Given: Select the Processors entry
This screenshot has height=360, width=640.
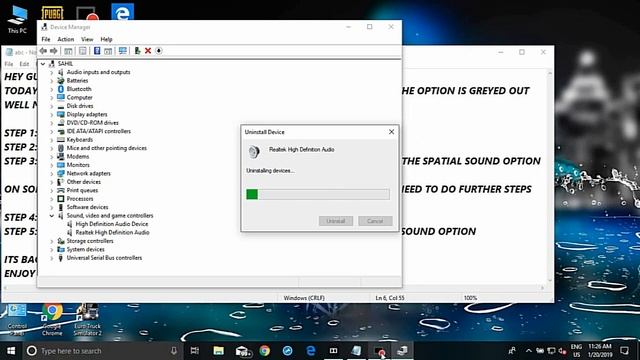Looking at the screenshot, I should tap(80, 199).
